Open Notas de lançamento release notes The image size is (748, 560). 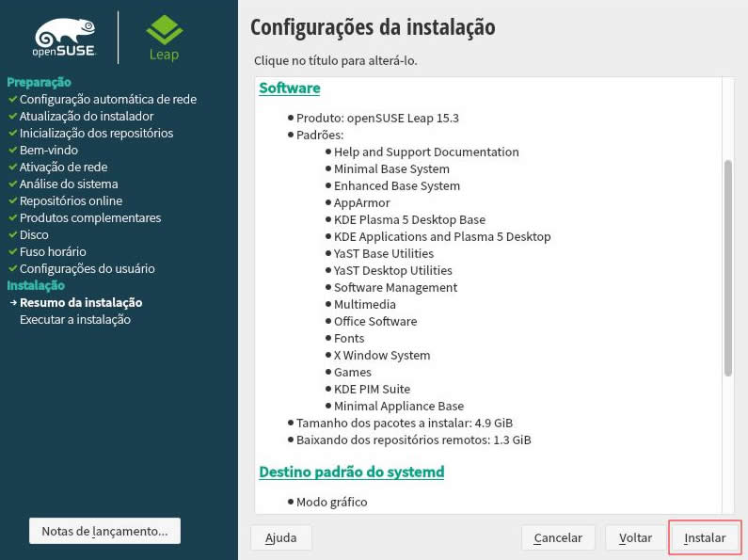coord(104,531)
